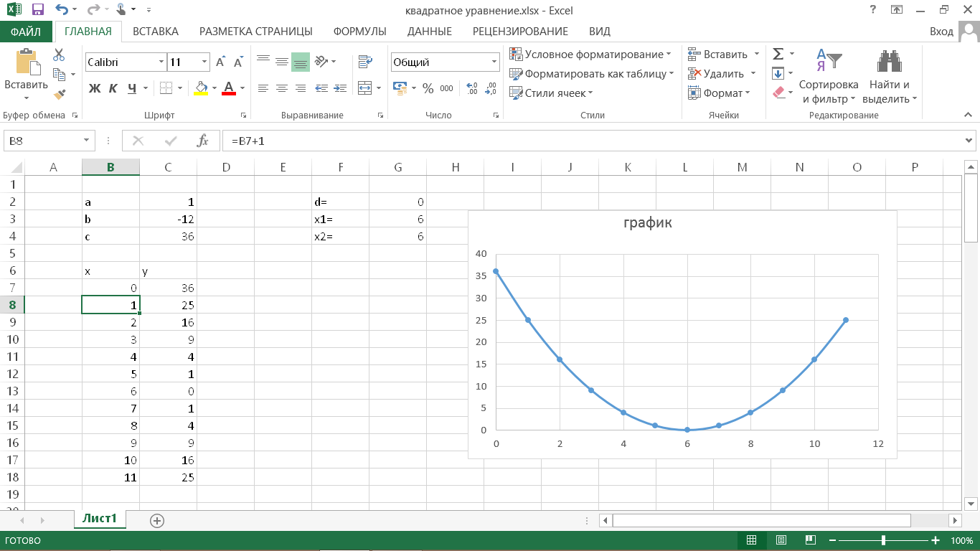Image resolution: width=980 pixels, height=551 pixels.
Task: Apply the 000 thousands separator format
Action: tap(447, 88)
